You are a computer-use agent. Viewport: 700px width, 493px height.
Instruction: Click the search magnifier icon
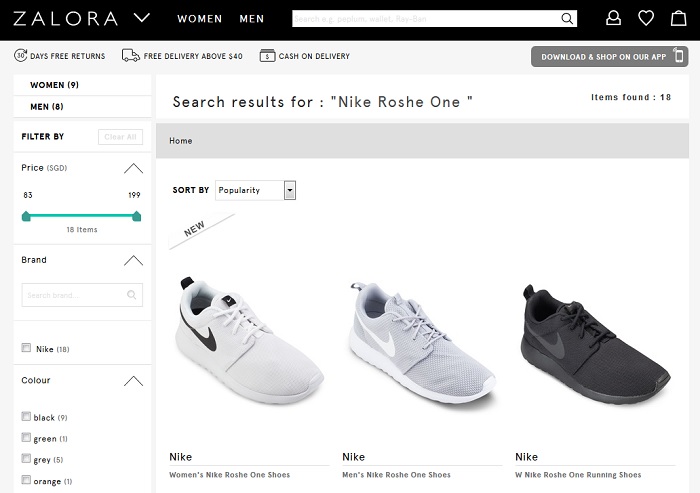pos(567,19)
